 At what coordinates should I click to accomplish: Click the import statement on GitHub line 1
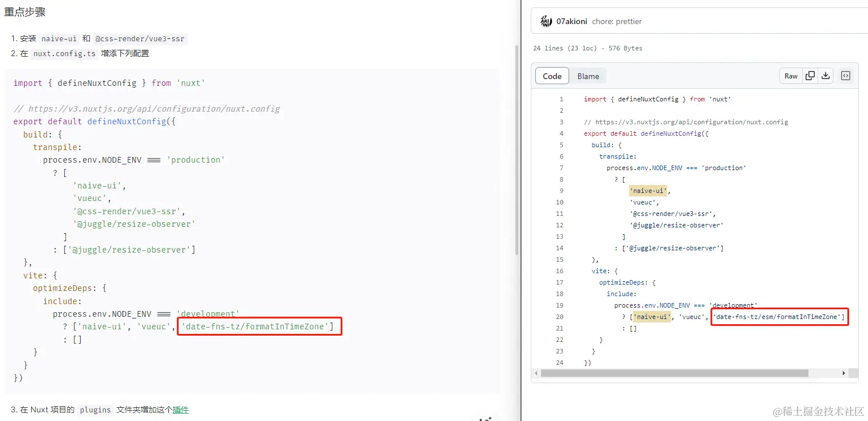657,99
